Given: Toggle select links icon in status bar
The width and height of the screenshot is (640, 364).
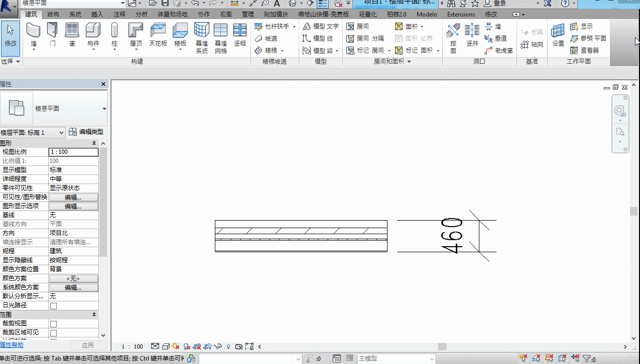Looking at the screenshot, I should 523,358.
